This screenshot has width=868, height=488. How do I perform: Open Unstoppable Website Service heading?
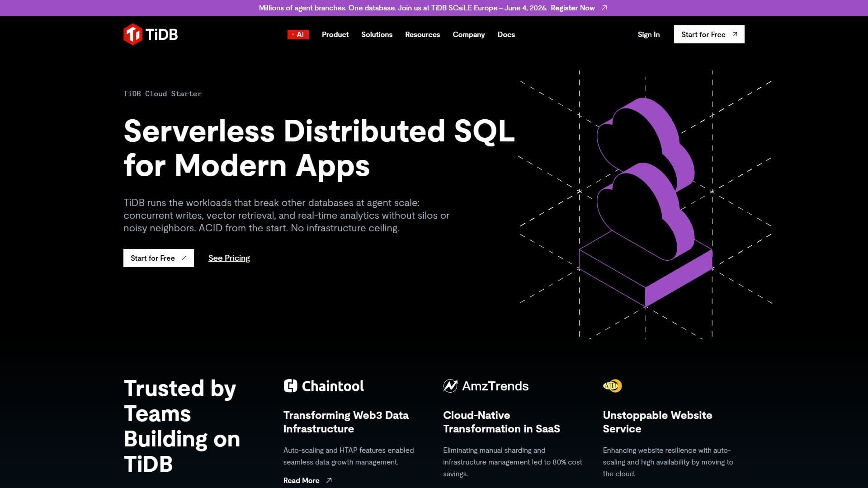(x=657, y=422)
